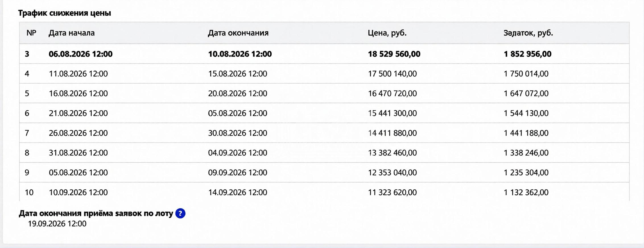The height and width of the screenshot is (248, 644).
Task: Select the NP column header
Action: click(31, 33)
